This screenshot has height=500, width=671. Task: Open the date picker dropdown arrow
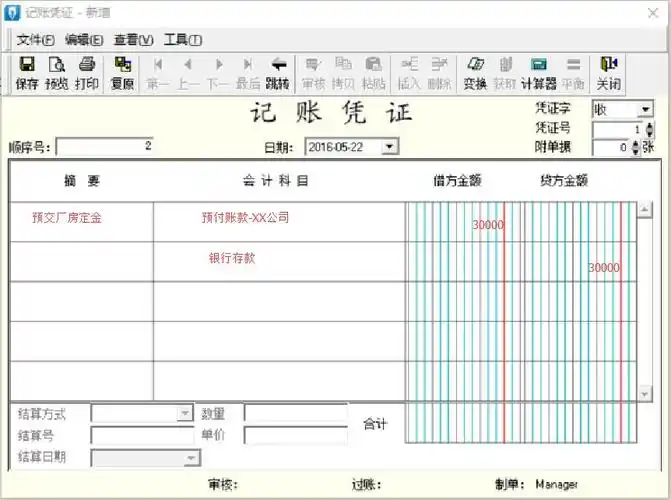389,147
